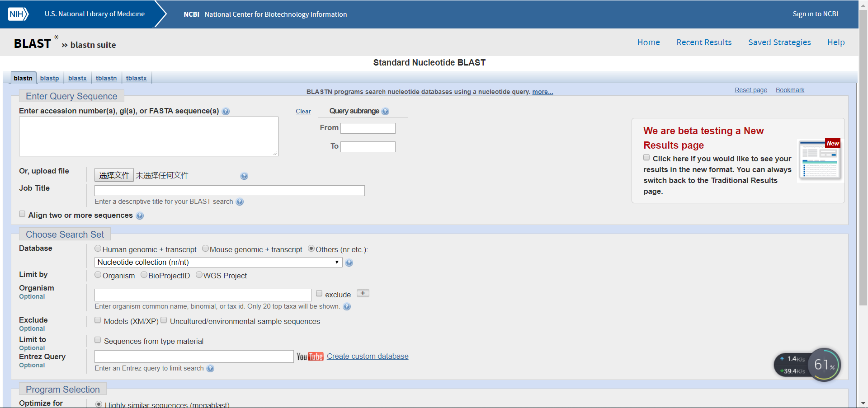Open help icon beside upload file

coord(244,176)
